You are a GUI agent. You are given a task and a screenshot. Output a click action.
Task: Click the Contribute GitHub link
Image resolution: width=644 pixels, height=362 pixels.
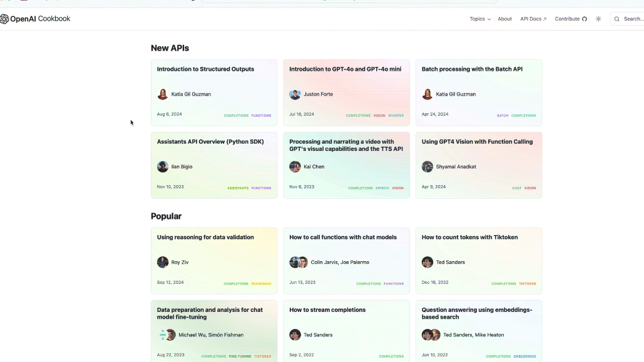pos(571,19)
